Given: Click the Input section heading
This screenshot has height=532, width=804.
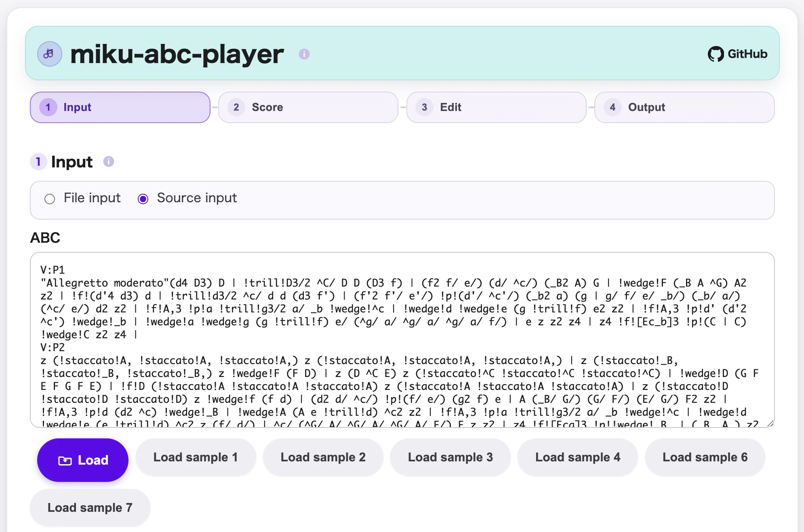Looking at the screenshot, I should click(x=72, y=162).
